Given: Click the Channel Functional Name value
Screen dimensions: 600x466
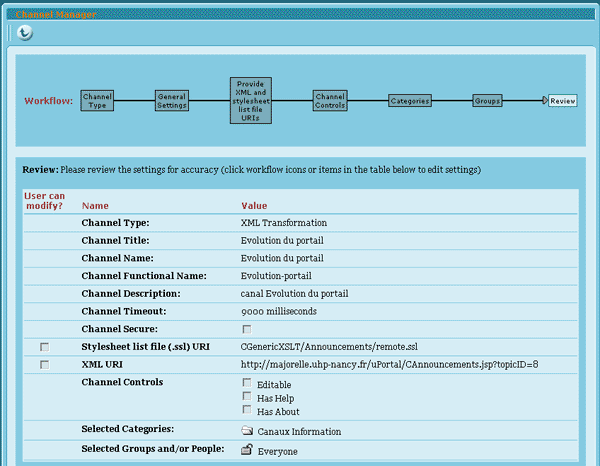Looking at the screenshot, I should 278,275.
